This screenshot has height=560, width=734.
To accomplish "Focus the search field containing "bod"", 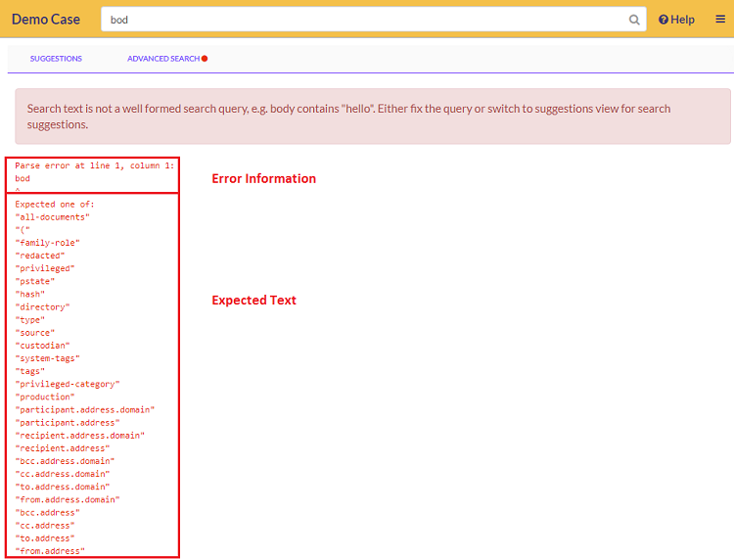I will pos(362,20).
